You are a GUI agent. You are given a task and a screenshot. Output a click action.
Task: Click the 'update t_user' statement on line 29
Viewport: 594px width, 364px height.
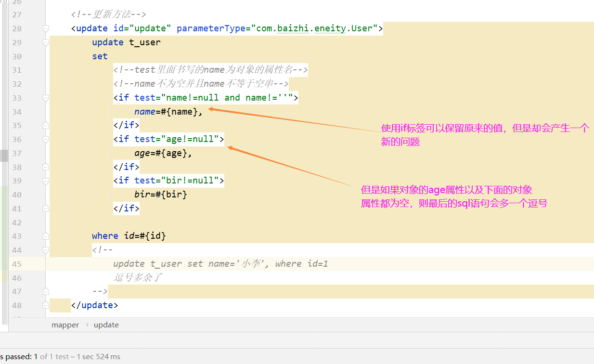pos(126,42)
